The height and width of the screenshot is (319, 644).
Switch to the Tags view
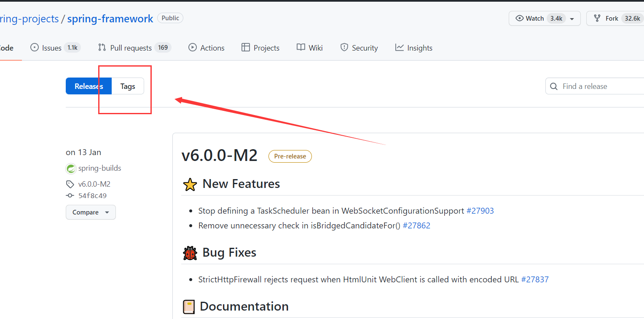click(x=128, y=86)
